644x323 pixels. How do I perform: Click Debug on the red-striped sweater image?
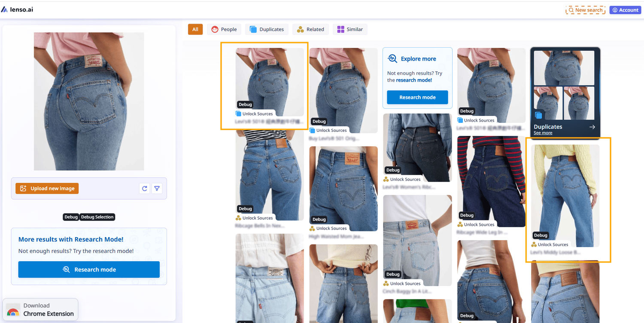[x=467, y=215]
